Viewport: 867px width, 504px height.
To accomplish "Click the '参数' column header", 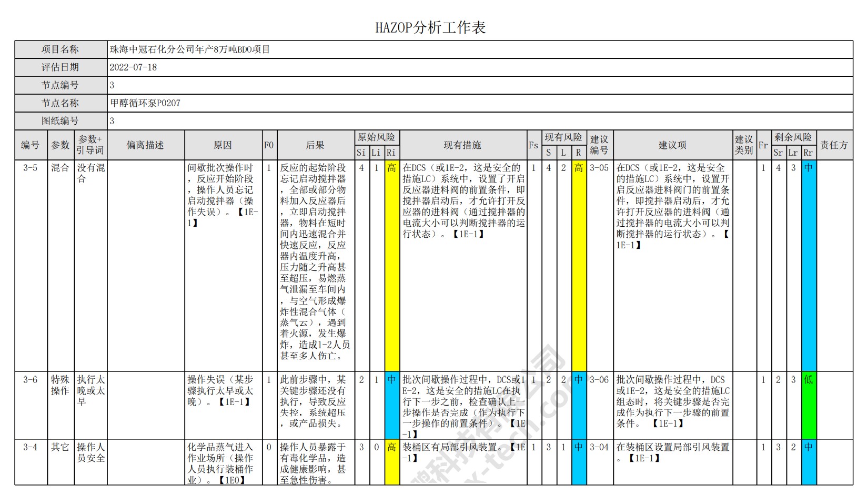I will (x=61, y=145).
